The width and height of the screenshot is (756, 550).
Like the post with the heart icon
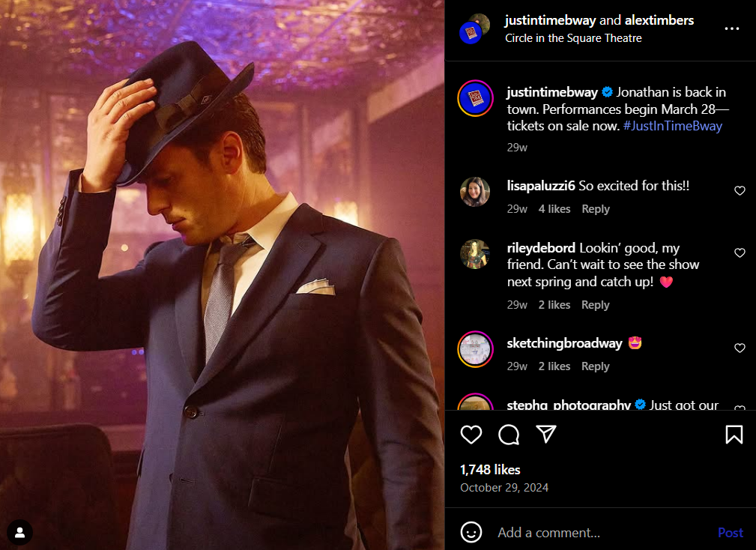click(x=471, y=435)
